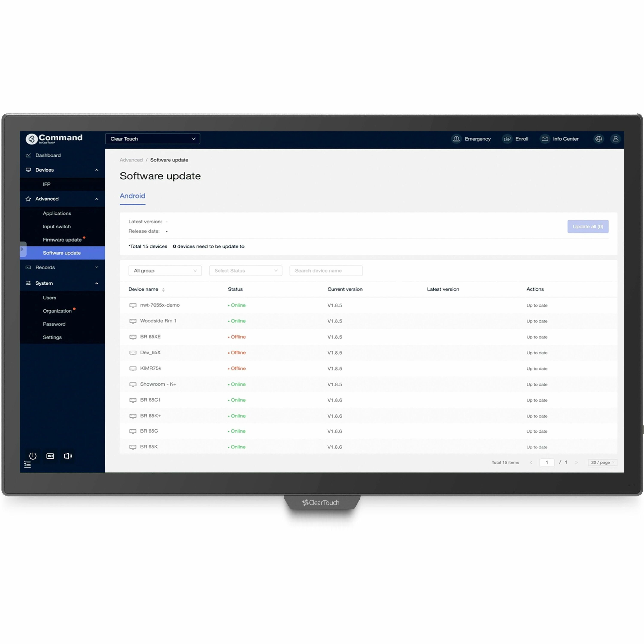
Task: Click the Update all (0) button
Action: pos(588,227)
